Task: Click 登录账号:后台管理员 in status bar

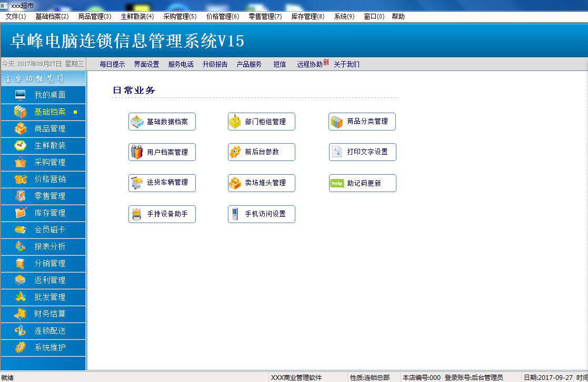Action: click(x=474, y=377)
